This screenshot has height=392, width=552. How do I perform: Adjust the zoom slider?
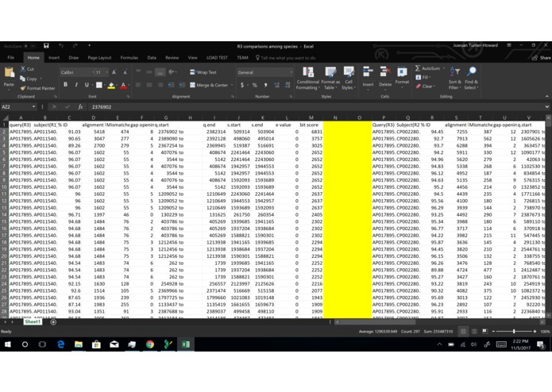pos(514,331)
